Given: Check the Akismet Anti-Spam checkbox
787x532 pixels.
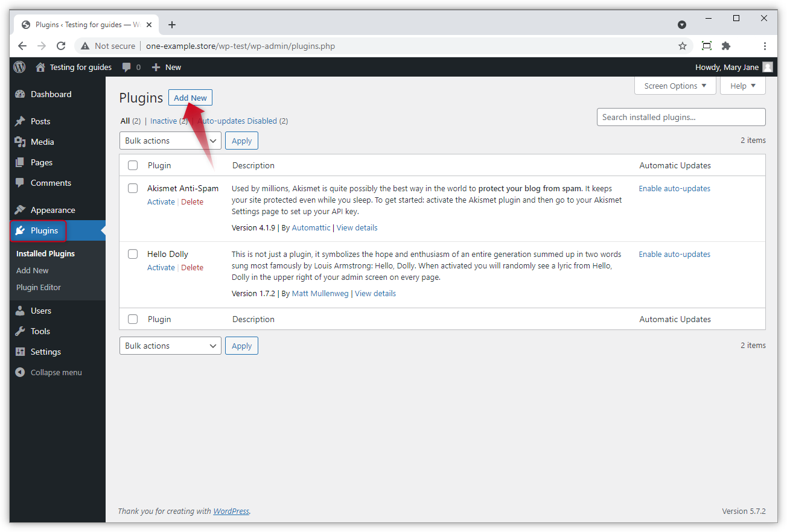Looking at the screenshot, I should coord(132,188).
